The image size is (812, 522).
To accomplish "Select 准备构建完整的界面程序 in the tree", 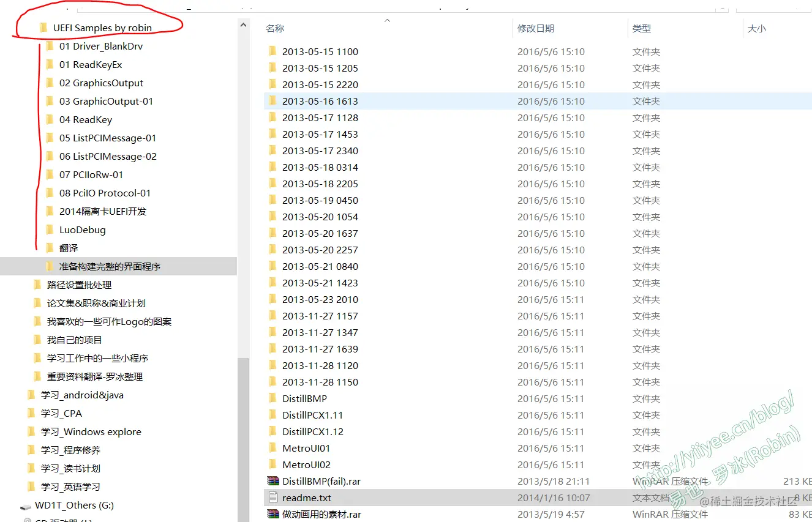I will pos(118,267).
